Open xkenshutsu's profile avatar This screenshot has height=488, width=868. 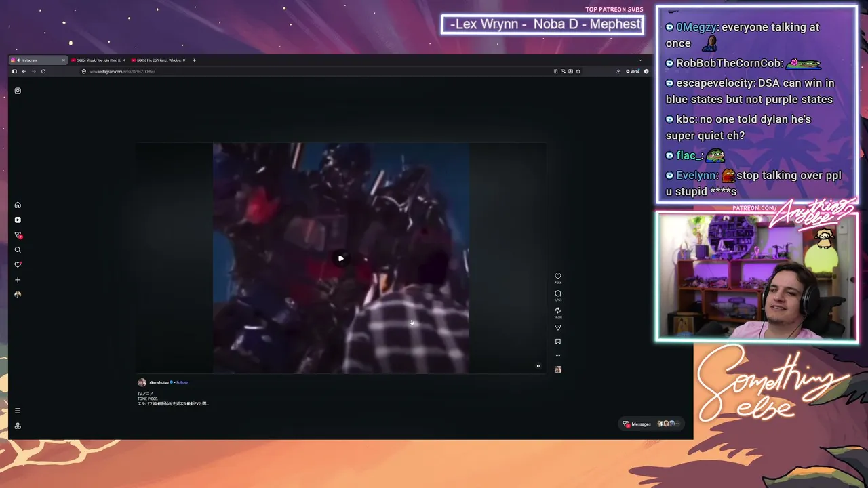coord(142,382)
